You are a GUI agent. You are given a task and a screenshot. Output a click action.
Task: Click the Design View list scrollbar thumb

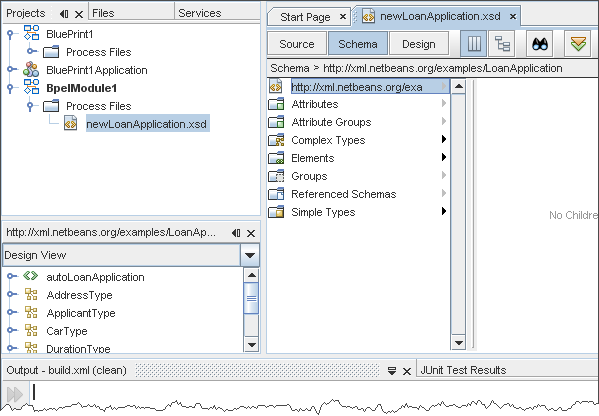click(251, 298)
